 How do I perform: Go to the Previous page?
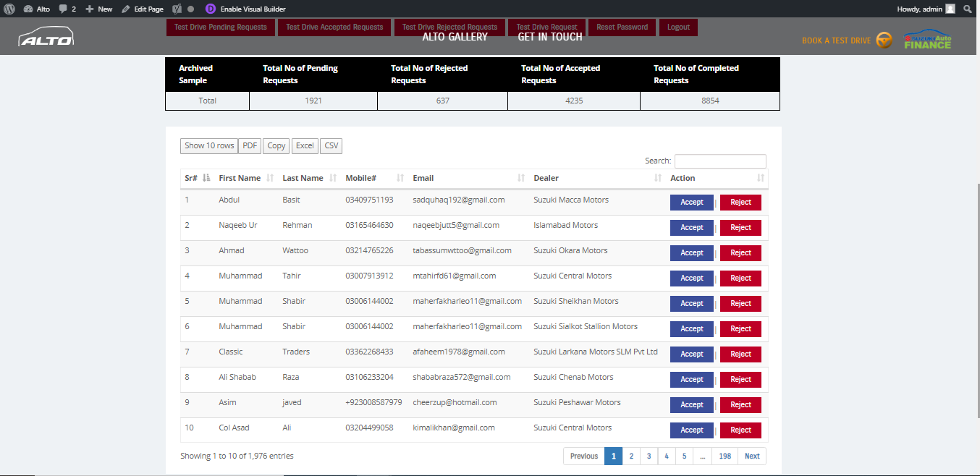(x=584, y=456)
